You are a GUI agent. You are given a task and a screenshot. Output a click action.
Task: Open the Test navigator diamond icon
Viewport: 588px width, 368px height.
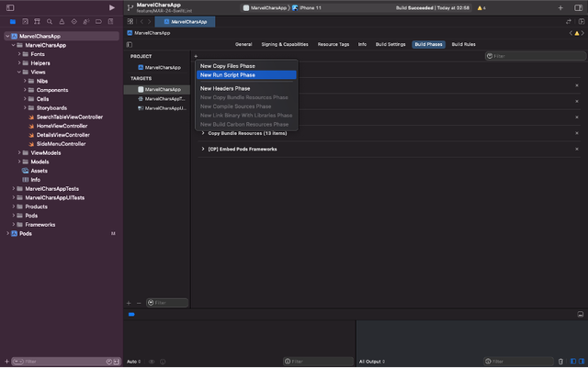point(73,22)
